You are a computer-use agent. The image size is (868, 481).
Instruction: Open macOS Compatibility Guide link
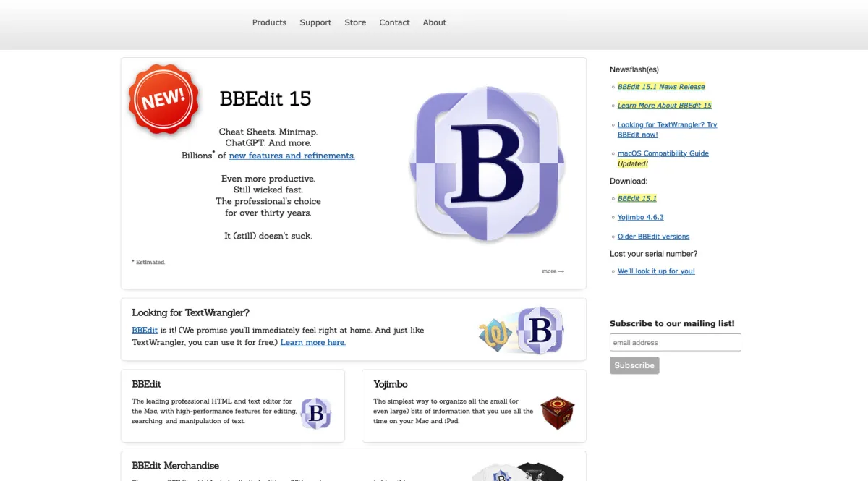663,153
